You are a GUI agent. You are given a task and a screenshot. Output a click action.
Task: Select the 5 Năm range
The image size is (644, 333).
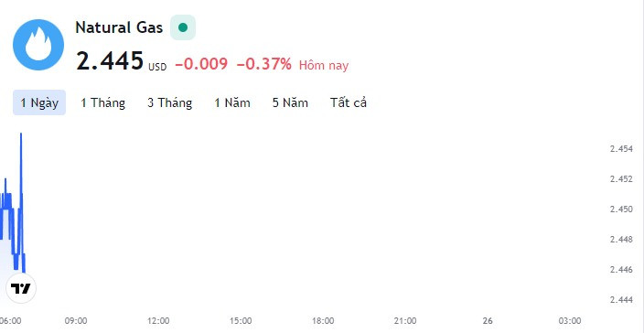point(290,102)
